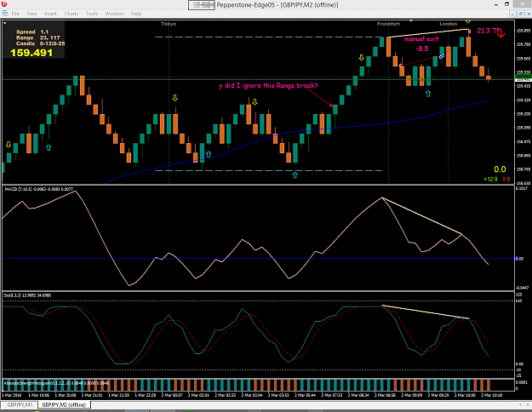Select the cyan up arrow beneath London candles
This screenshot has height=412, width=532.
click(428, 94)
